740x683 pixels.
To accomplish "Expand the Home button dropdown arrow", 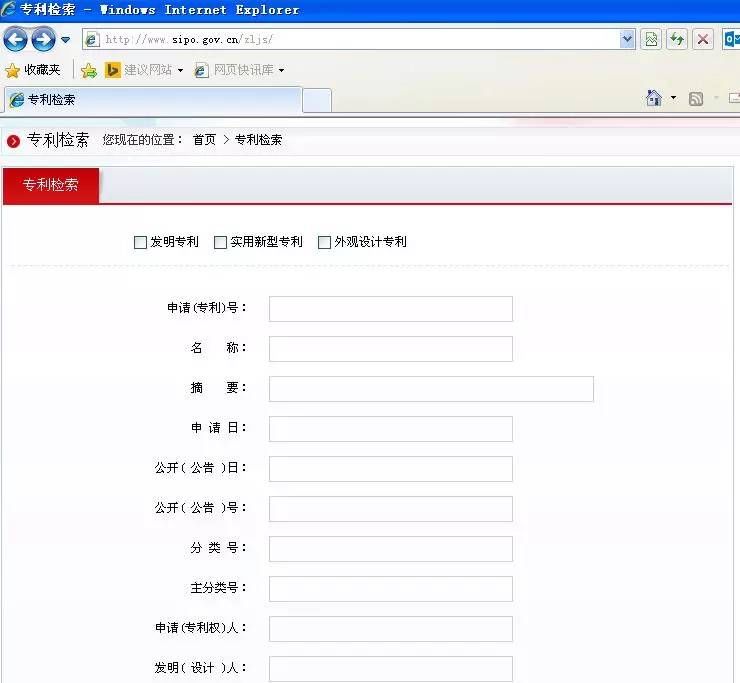I will tap(673, 98).
